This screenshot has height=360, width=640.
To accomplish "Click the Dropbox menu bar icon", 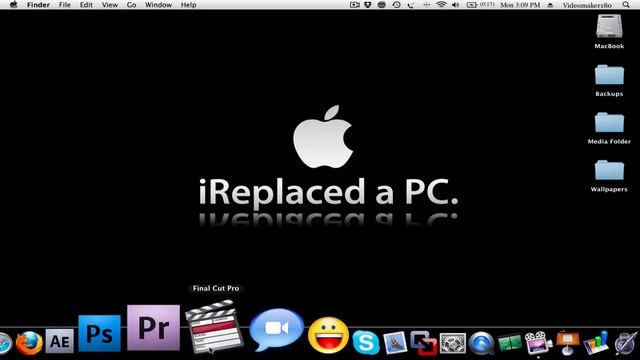I will click(x=368, y=5).
